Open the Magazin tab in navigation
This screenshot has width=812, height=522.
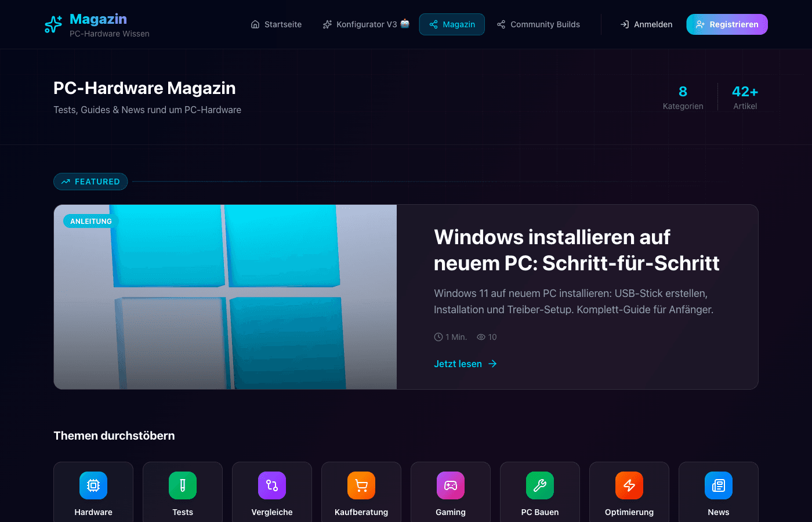click(452, 24)
